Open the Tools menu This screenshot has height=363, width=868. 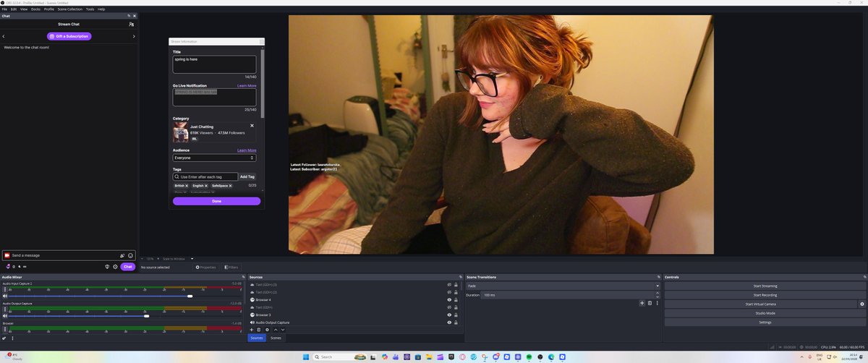click(x=90, y=9)
